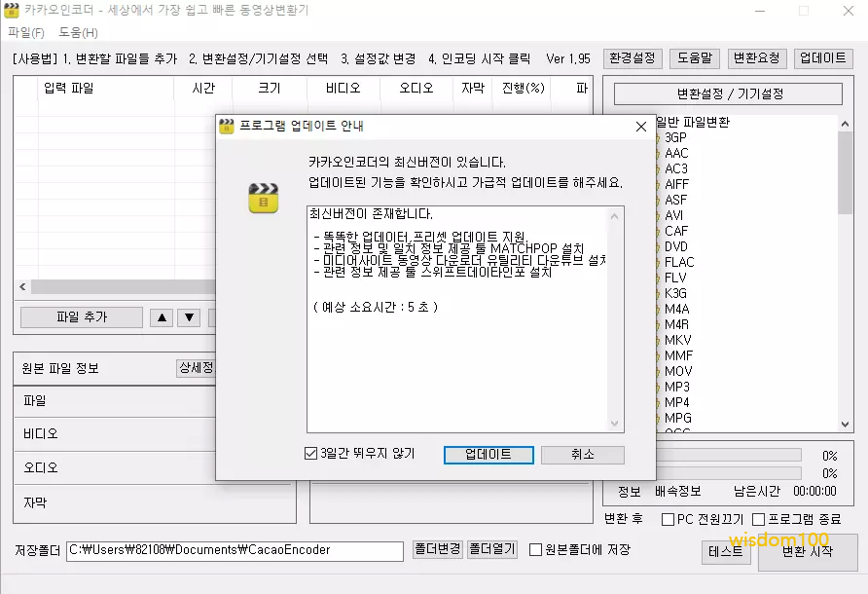The width and height of the screenshot is (868, 594).
Task: Click the clapperboard icon in the update dialog
Action: coord(263,198)
